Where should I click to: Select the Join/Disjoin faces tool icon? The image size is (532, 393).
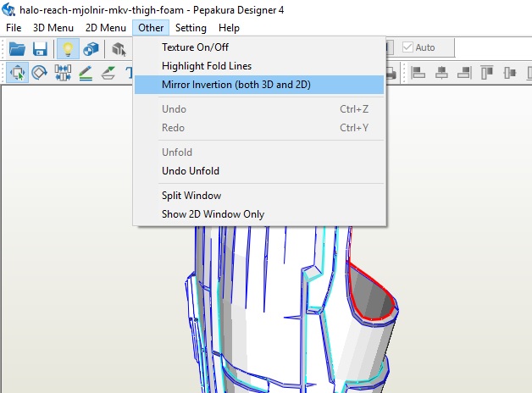tap(63, 73)
